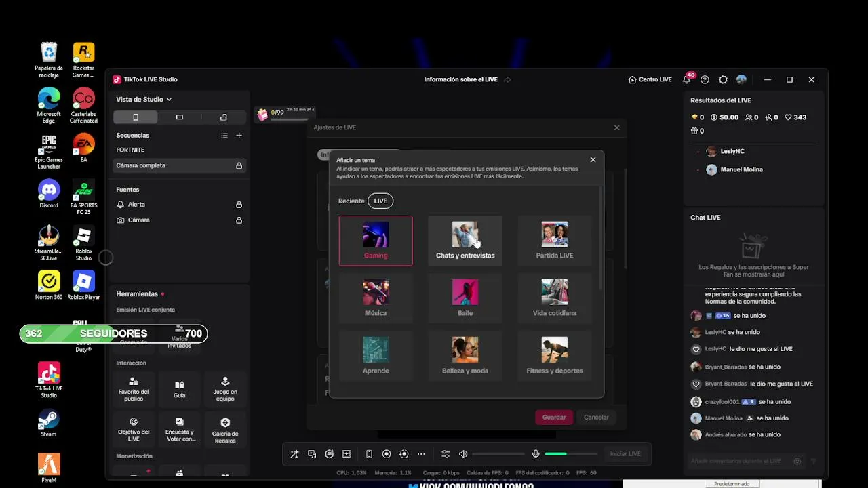
Task: Toggle the lock on Cámara completa scene
Action: click(x=239, y=165)
